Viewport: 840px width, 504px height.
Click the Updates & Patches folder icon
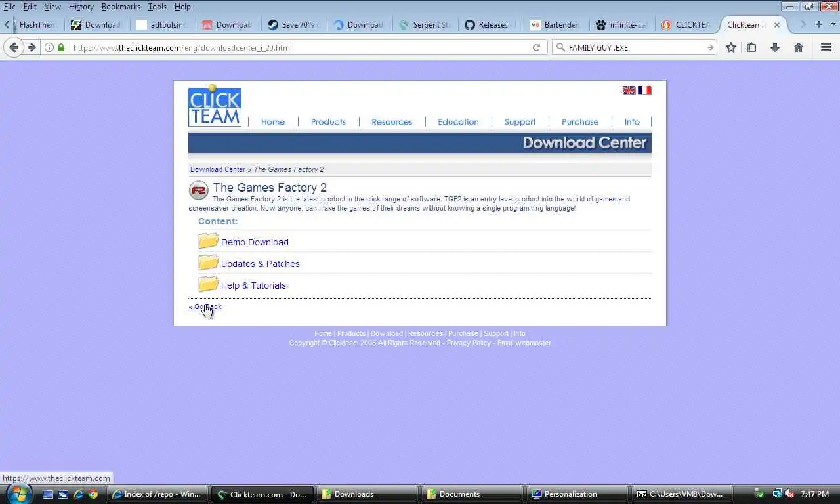click(208, 262)
